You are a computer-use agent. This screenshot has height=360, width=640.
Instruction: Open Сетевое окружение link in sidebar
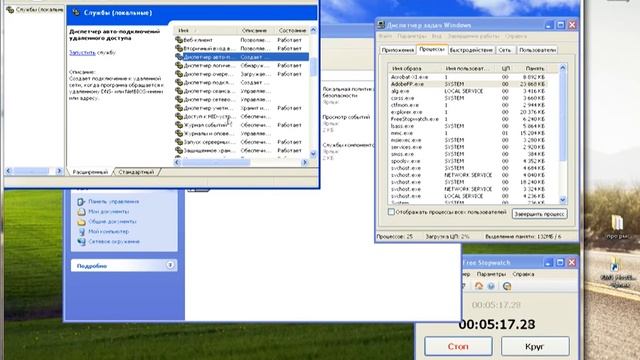[x=114, y=242]
